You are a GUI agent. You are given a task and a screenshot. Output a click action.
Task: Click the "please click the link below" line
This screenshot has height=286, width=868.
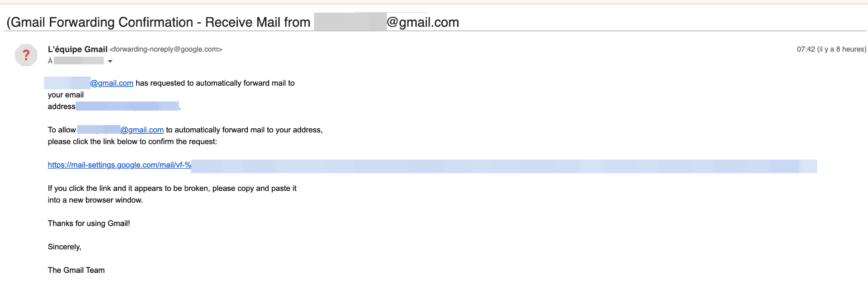pos(132,142)
